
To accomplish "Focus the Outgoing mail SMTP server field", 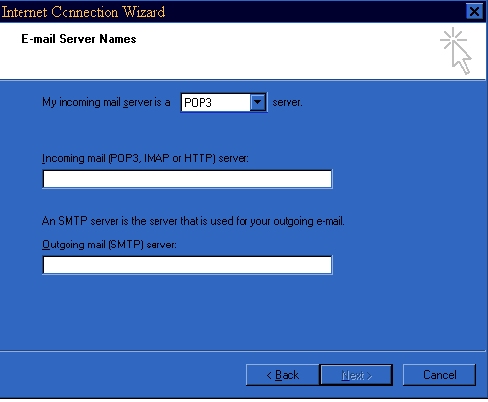I will [187, 265].
